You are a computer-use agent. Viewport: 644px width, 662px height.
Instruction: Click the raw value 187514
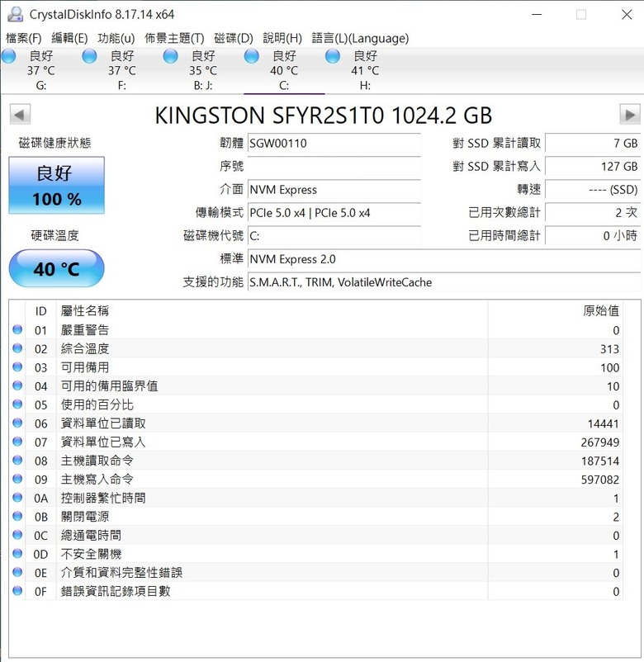click(x=599, y=461)
